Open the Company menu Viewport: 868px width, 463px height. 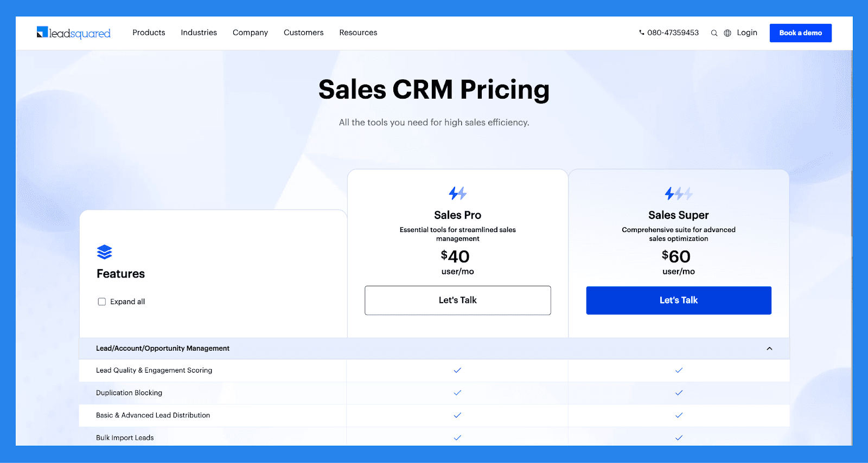point(250,33)
